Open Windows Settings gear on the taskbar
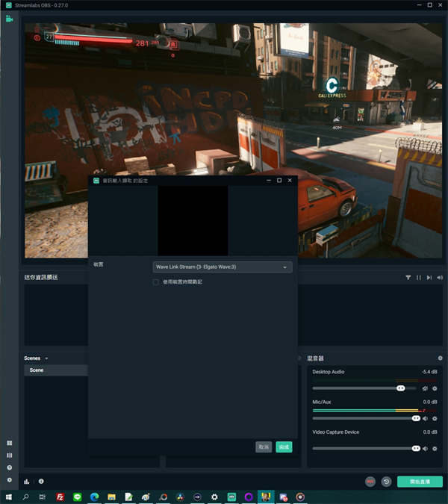448x504 pixels. pos(214,497)
